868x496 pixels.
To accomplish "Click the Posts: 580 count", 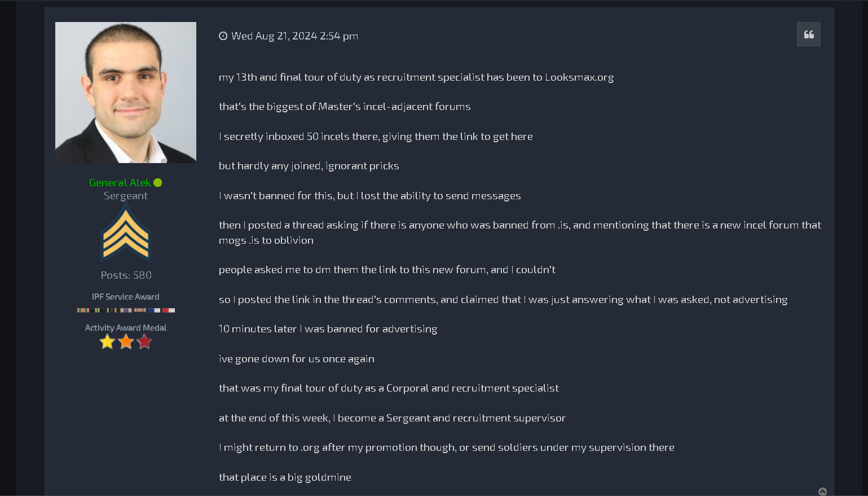I will [x=126, y=275].
